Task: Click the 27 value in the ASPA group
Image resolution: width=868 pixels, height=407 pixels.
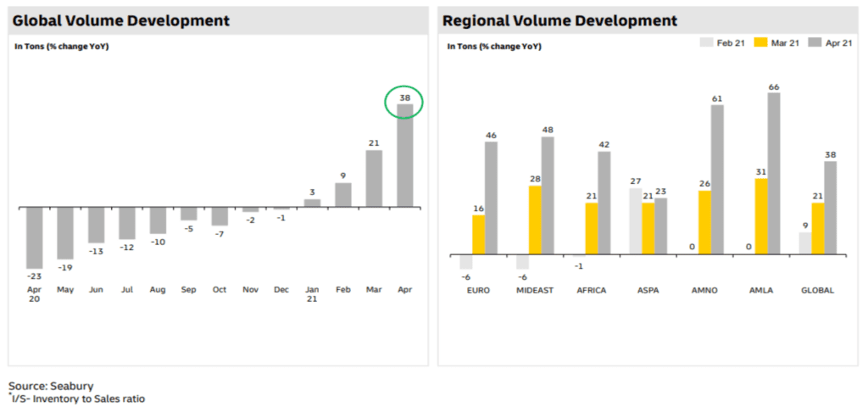Action: [635, 181]
